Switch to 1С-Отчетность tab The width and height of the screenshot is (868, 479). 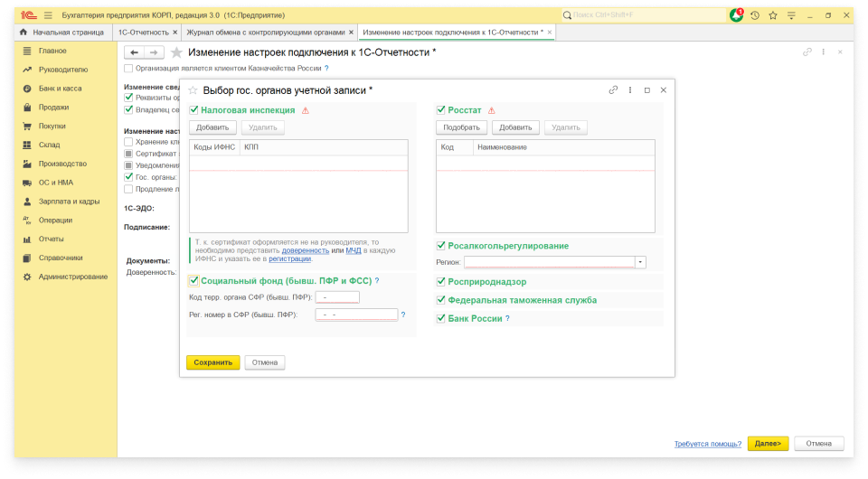144,33
